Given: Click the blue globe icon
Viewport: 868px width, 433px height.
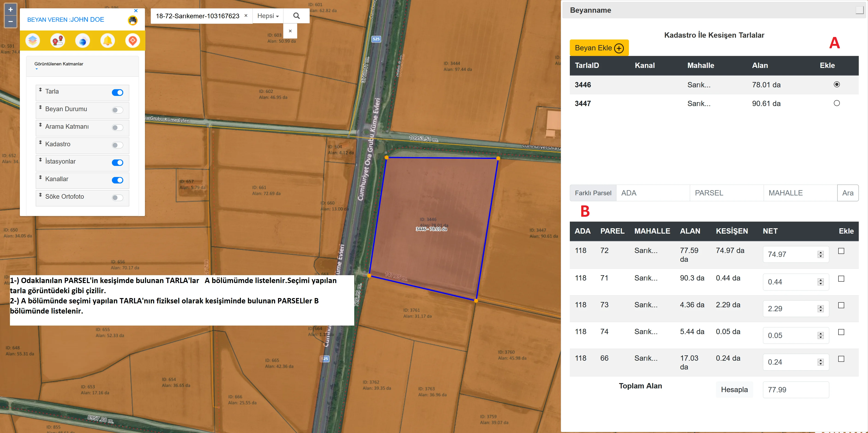Looking at the screenshot, I should [x=83, y=41].
